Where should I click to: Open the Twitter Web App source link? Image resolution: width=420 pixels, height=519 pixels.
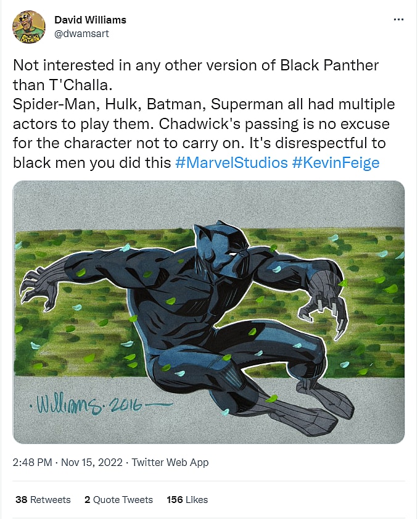[170, 462]
